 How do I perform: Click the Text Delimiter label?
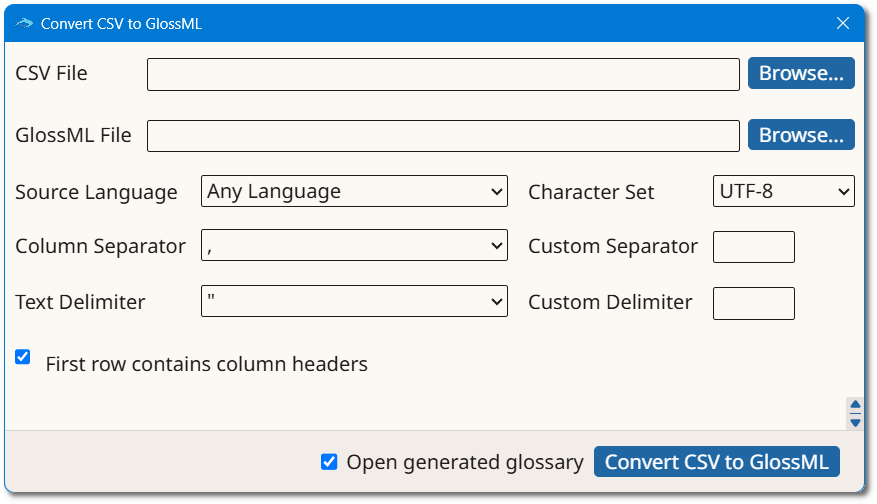point(80,302)
